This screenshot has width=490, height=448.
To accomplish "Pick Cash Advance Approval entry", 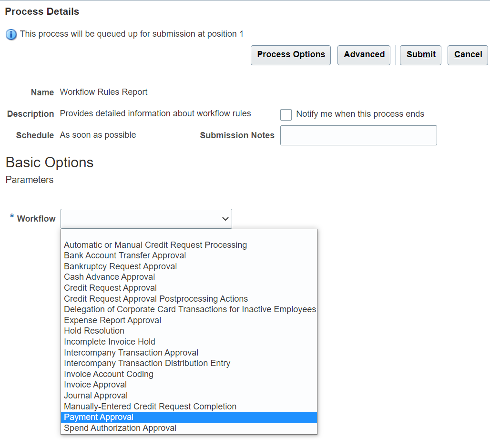I will click(x=110, y=277).
